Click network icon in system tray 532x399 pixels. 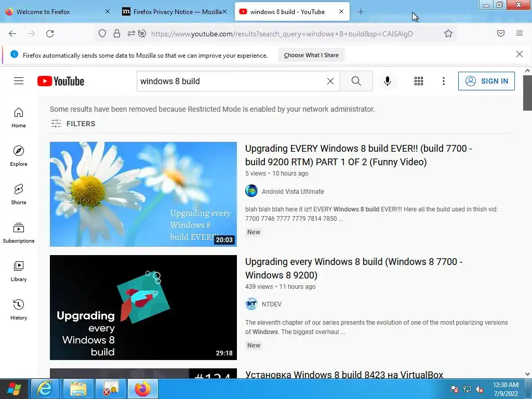467,390
